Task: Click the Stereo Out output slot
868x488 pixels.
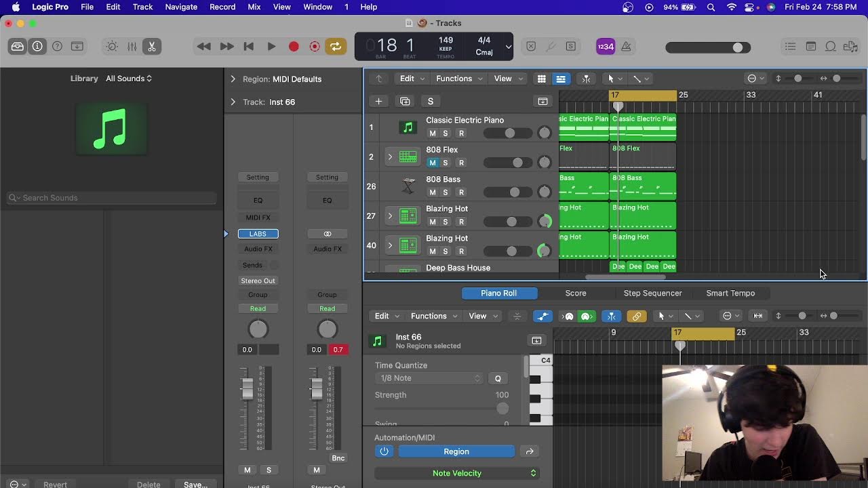Action: tap(258, 281)
